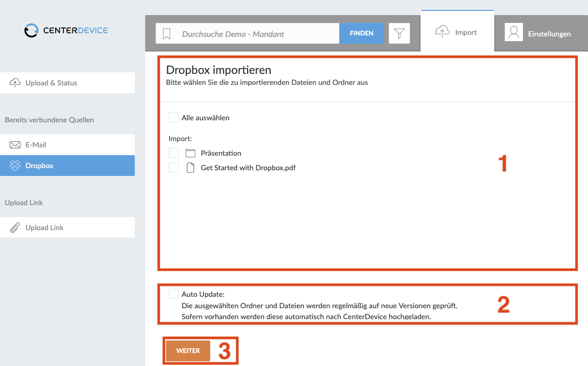588x366 pixels.
Task: Open the Upload Link sidebar item
Action: click(68, 227)
